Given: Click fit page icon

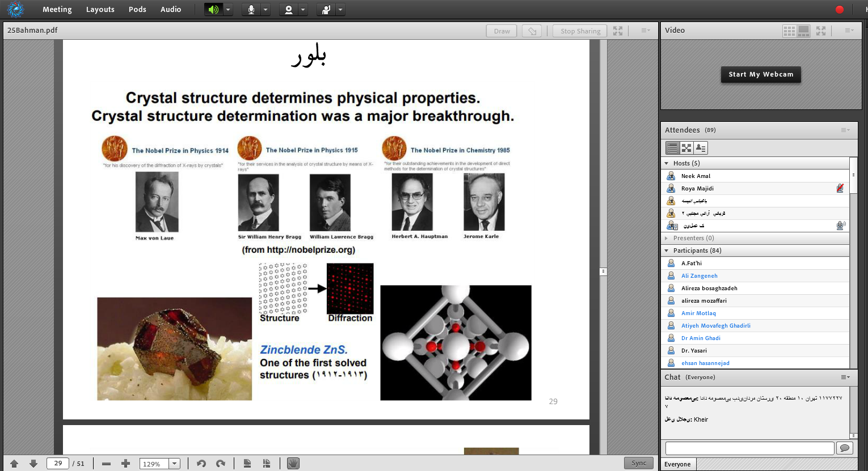Looking at the screenshot, I should coord(267,464).
